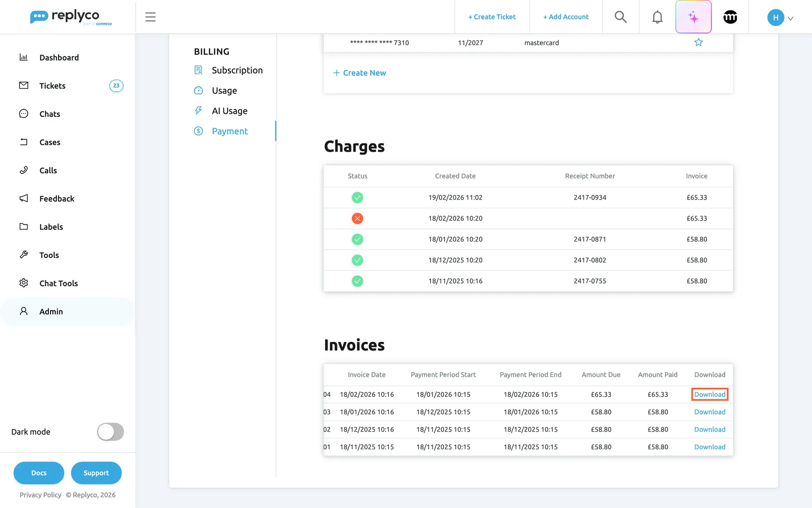The height and width of the screenshot is (508, 812).
Task: Click the Chats bubble icon
Action: pyautogui.click(x=23, y=114)
